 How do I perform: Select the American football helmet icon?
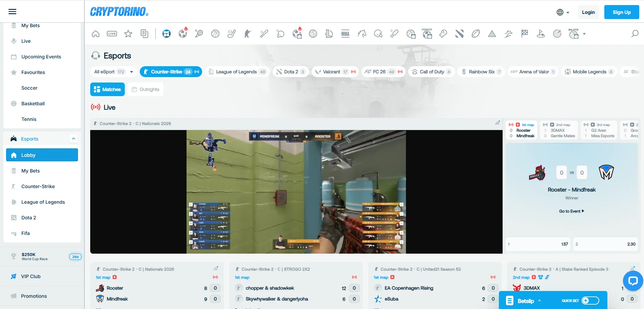378,34
